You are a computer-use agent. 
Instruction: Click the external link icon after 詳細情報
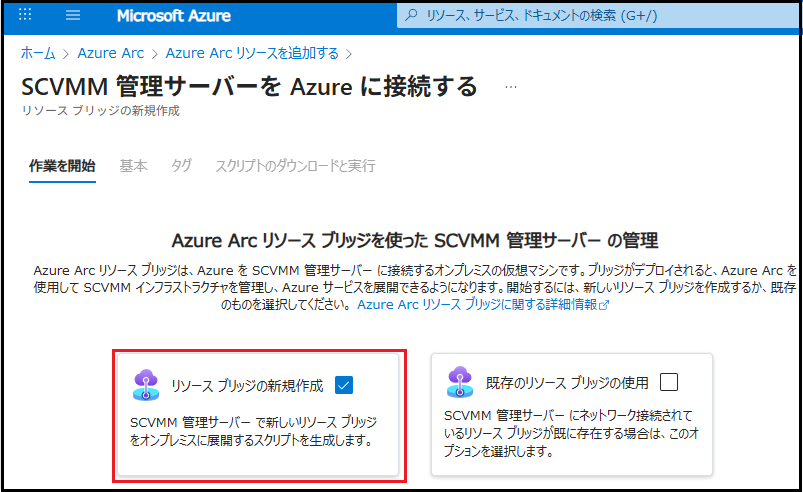point(603,305)
